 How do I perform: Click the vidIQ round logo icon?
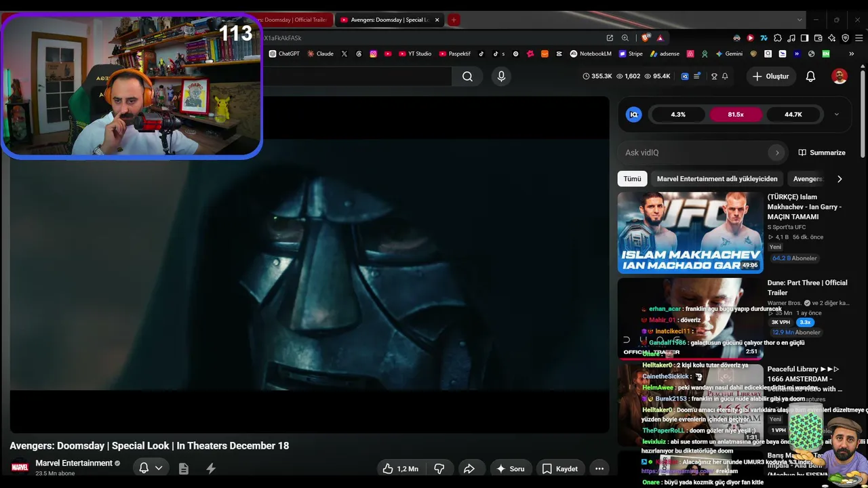(x=634, y=115)
